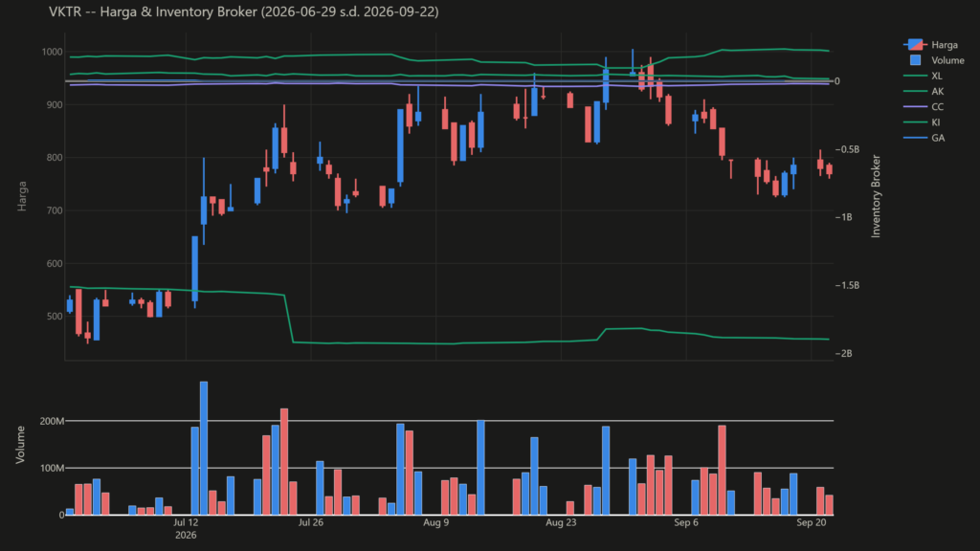980x551 pixels.
Task: Hide the KI broker line
Action: point(922,122)
